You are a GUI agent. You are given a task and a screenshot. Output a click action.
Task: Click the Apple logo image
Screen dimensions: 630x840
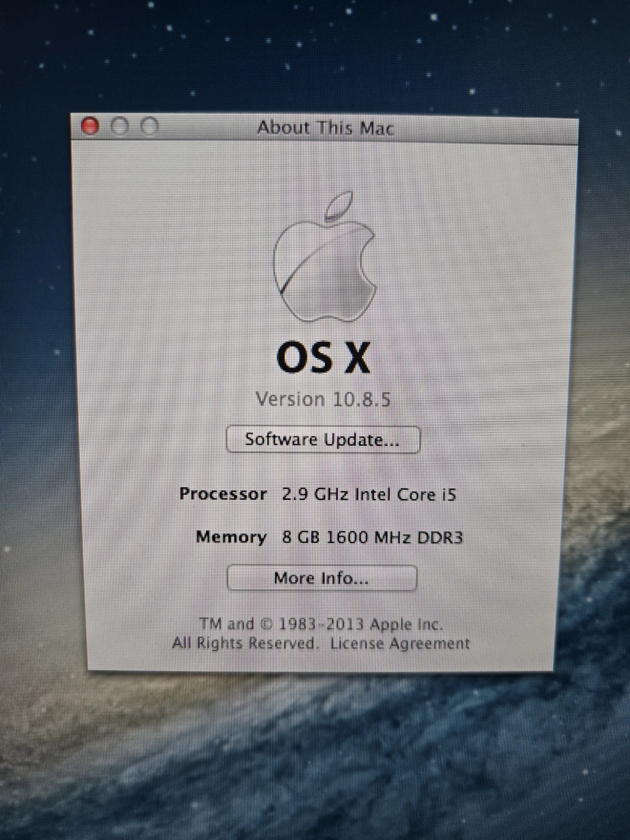click(x=324, y=257)
